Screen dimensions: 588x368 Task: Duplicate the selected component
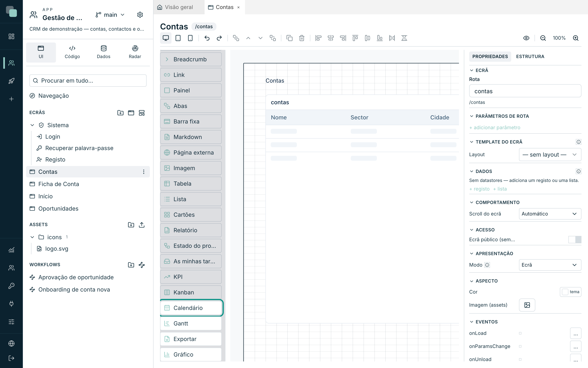[x=289, y=38]
